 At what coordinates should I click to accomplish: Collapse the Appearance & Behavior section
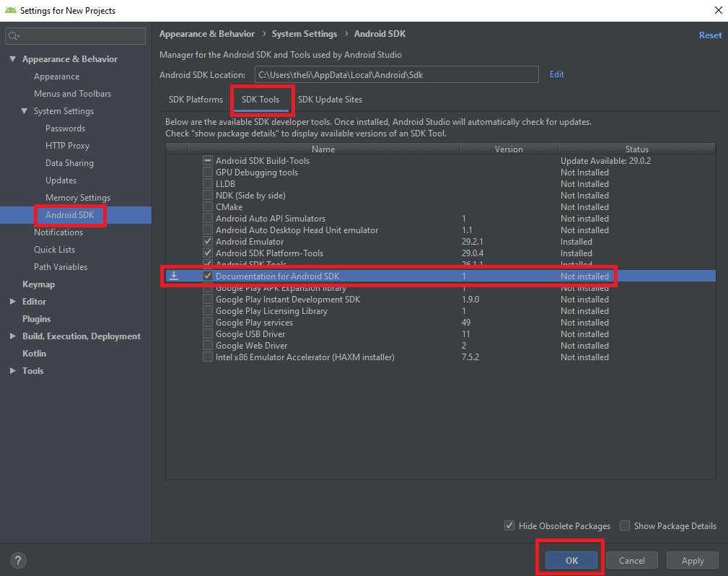click(x=13, y=59)
